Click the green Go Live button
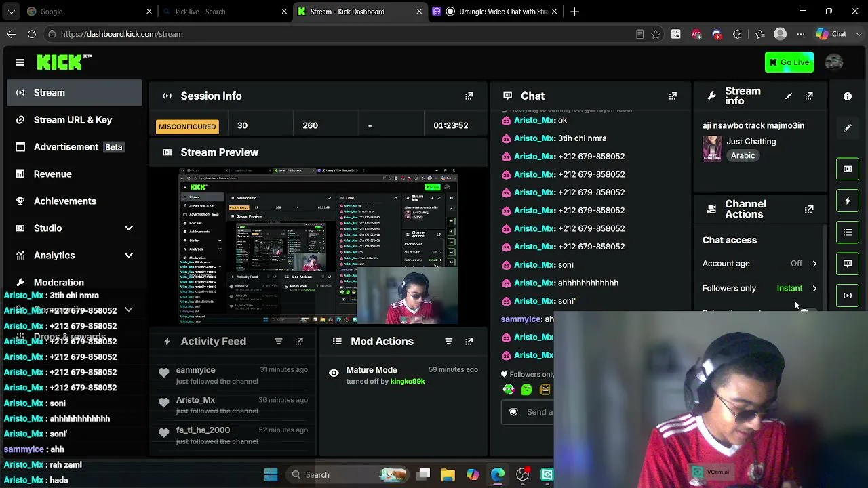Screen dimensions: 868x488 [x=789, y=62]
